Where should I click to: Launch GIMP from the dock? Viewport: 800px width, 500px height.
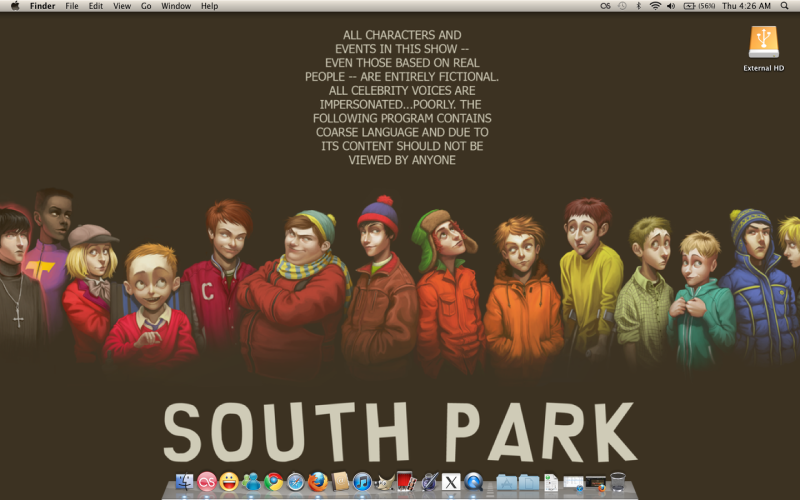(x=384, y=482)
